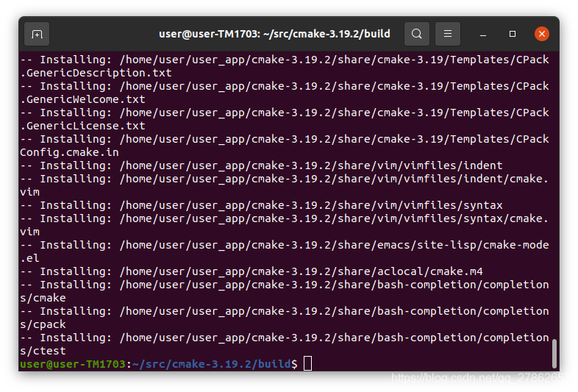Minimize the terminal window
578x392 pixels.
(483, 35)
